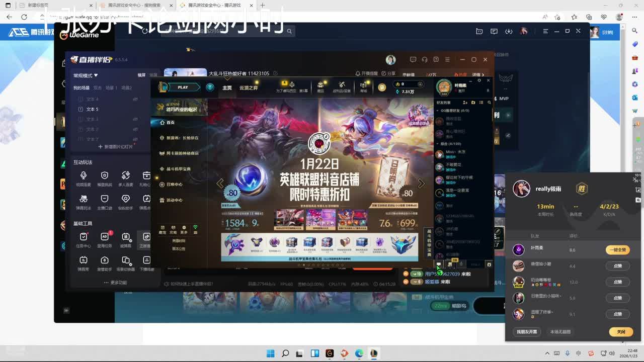The width and height of the screenshot is (644, 362).
Task: Open the League chat bubble icon
Action: pos(439,264)
